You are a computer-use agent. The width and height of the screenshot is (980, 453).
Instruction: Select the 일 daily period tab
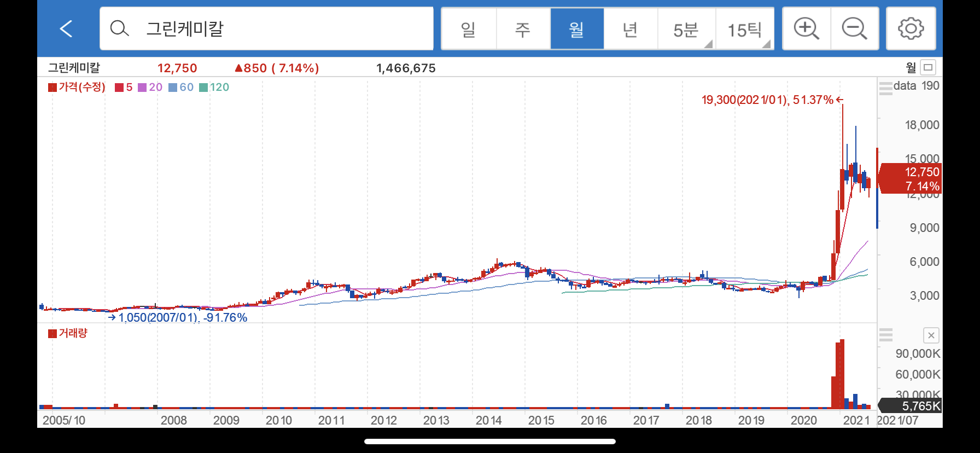pos(469,29)
